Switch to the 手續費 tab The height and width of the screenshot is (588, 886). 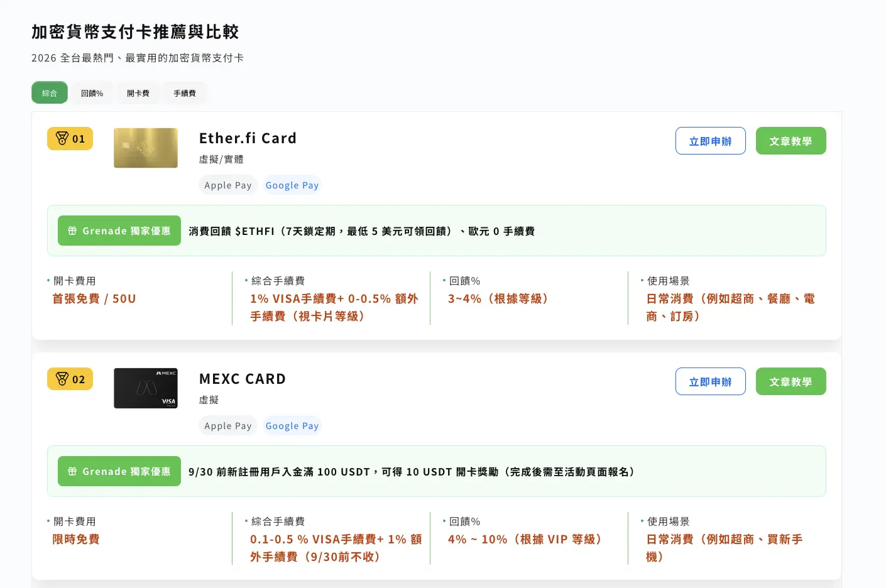click(185, 93)
